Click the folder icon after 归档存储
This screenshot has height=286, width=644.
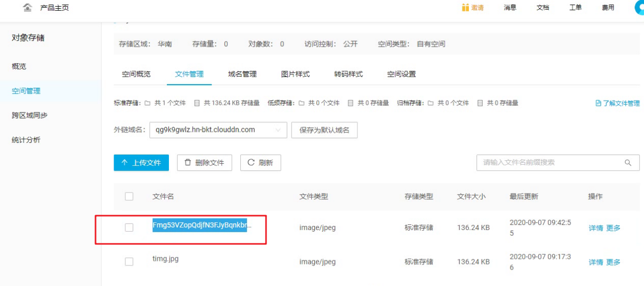point(431,103)
